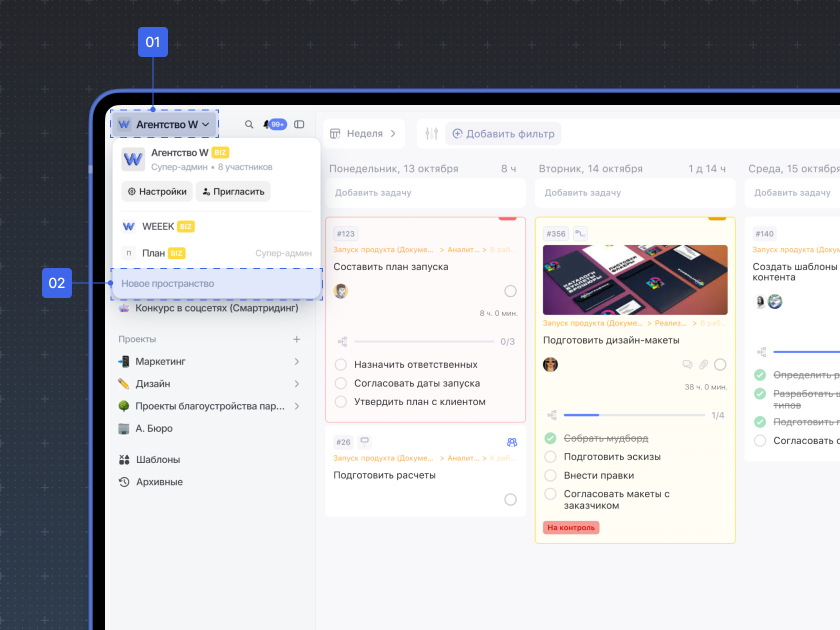Screen dimensions: 840x630
Task: Click Добавить задачу field under Monday
Action: pyautogui.click(x=425, y=192)
